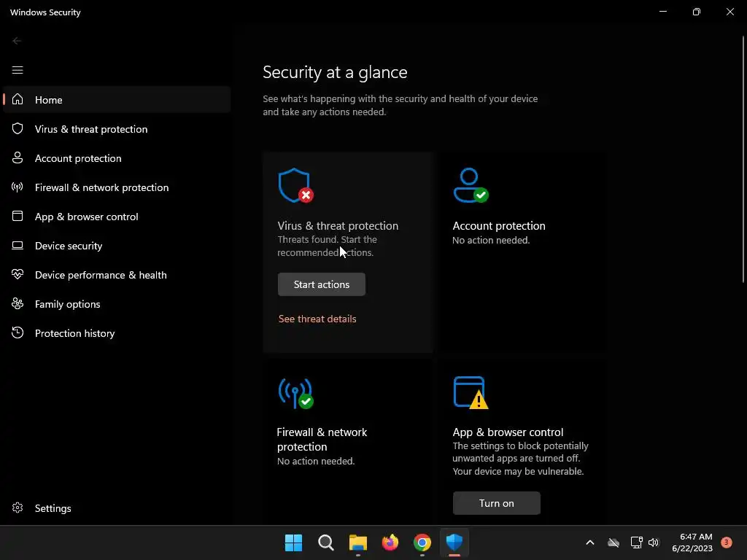Click the heart icon beside Device performance & health
The height and width of the screenshot is (560, 747).
[18, 274]
